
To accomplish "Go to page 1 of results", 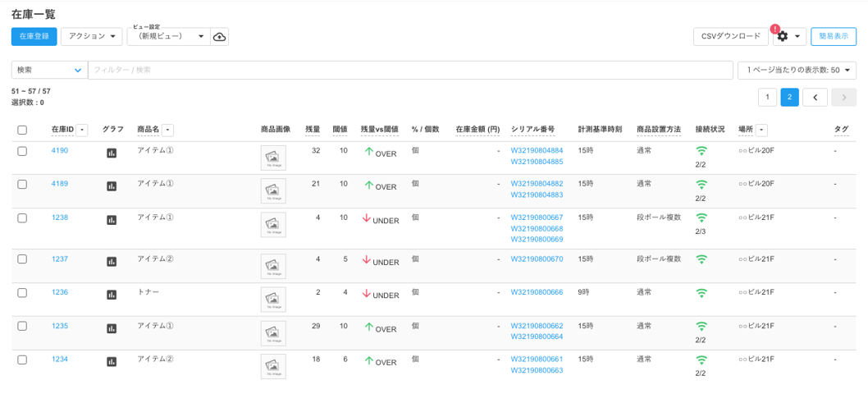I will [766, 98].
